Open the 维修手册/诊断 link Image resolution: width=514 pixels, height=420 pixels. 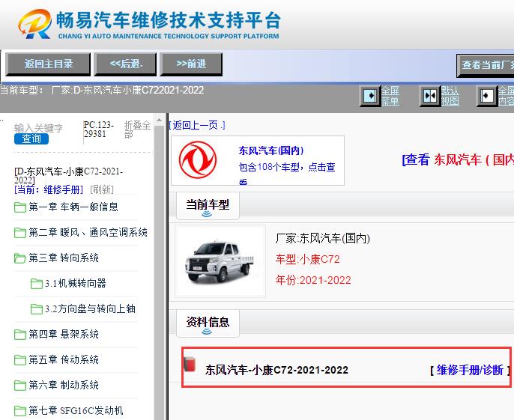click(x=470, y=370)
